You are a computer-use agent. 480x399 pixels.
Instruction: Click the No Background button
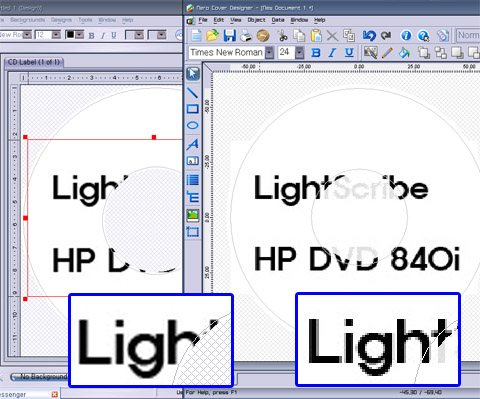pyautogui.click(x=39, y=377)
